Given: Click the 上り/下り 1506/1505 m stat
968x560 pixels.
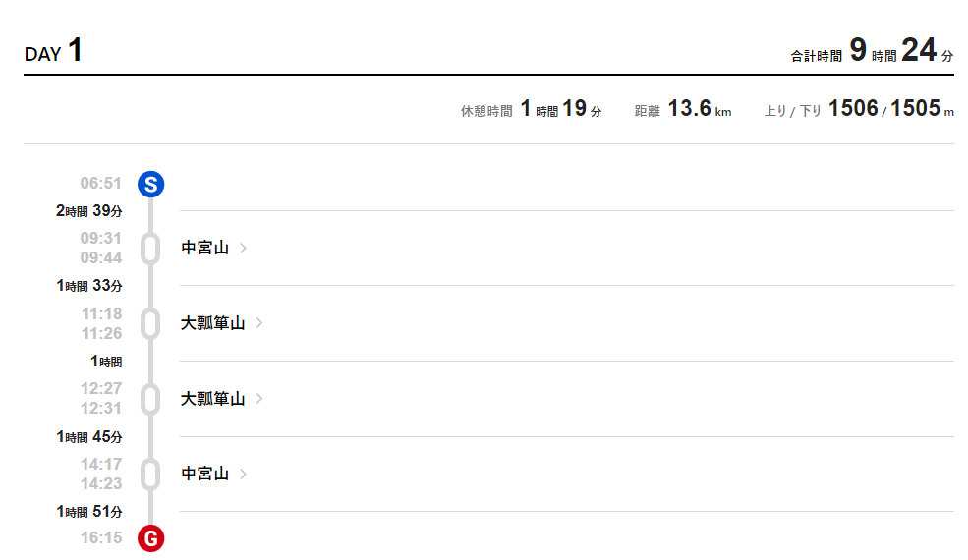Looking at the screenshot, I should [x=859, y=109].
